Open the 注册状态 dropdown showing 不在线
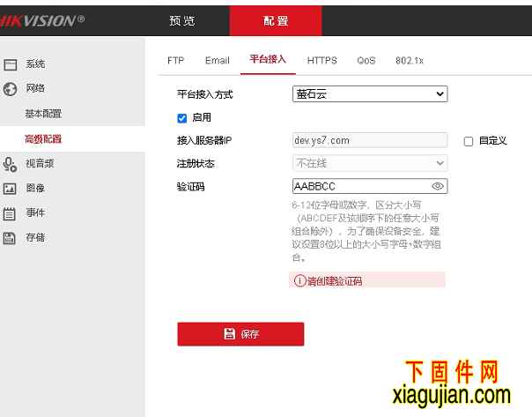This screenshot has height=417, width=532. 370,163
